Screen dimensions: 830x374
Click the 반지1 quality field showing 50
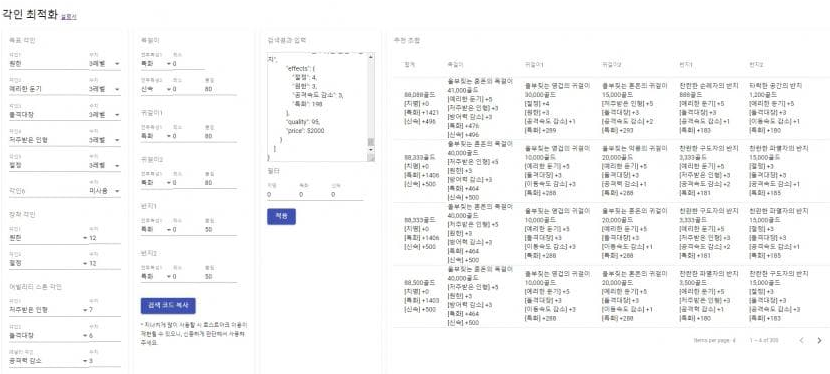point(220,230)
